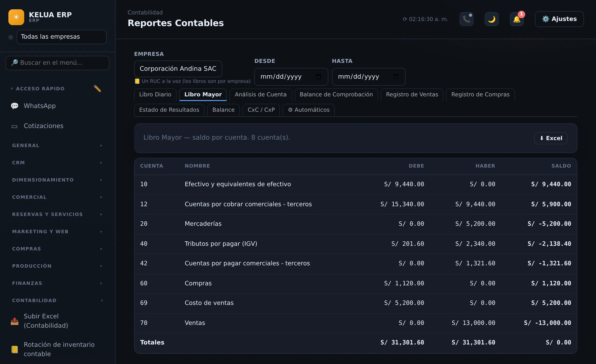Open Registro de Ventas tab
The height and width of the screenshot is (364, 596).
[x=412, y=94]
